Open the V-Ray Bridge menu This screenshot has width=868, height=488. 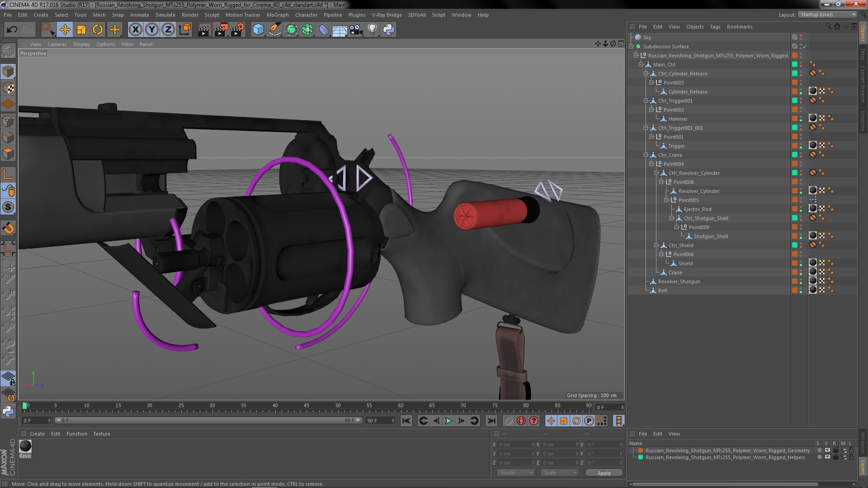pyautogui.click(x=387, y=15)
